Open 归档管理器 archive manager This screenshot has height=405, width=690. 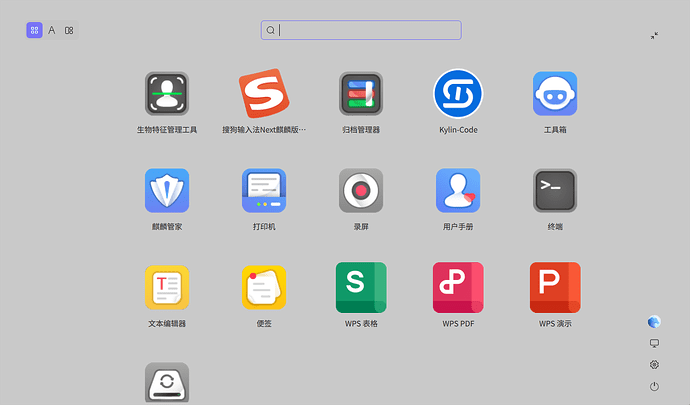[x=361, y=94]
